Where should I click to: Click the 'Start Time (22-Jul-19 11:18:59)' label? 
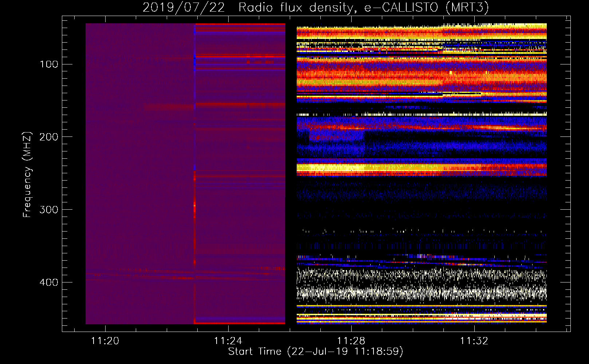pyautogui.click(x=316, y=352)
